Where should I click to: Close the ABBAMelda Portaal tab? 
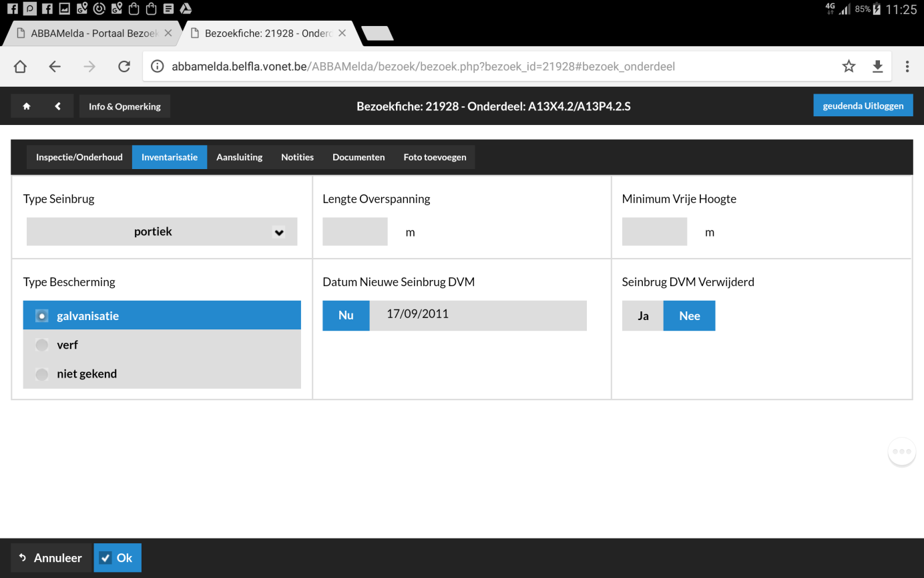168,33
